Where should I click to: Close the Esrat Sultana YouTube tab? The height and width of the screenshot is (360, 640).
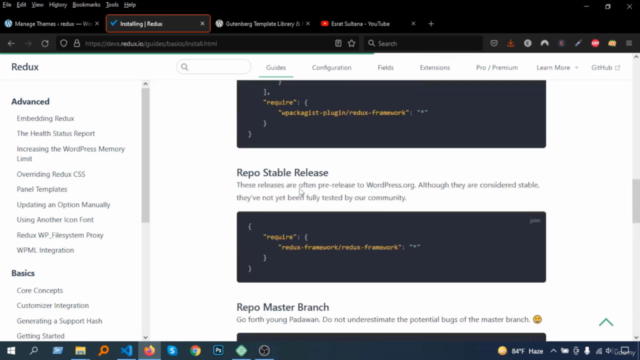pyautogui.click(x=413, y=24)
